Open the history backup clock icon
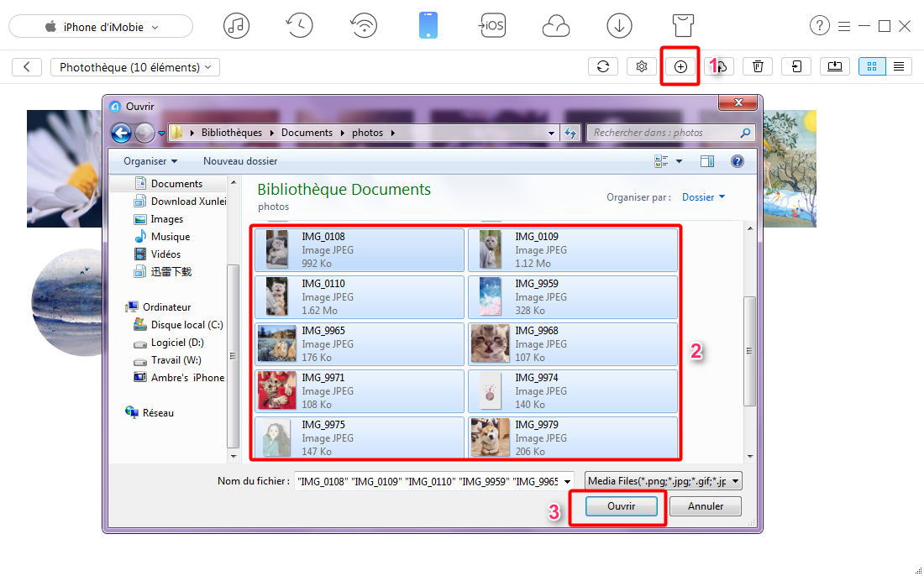The height and width of the screenshot is (576, 924). click(x=299, y=26)
